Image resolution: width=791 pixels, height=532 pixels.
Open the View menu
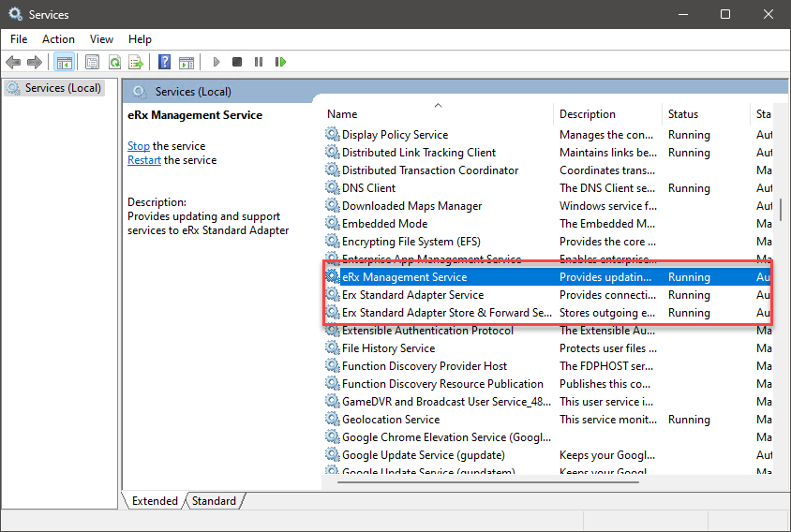(101, 39)
